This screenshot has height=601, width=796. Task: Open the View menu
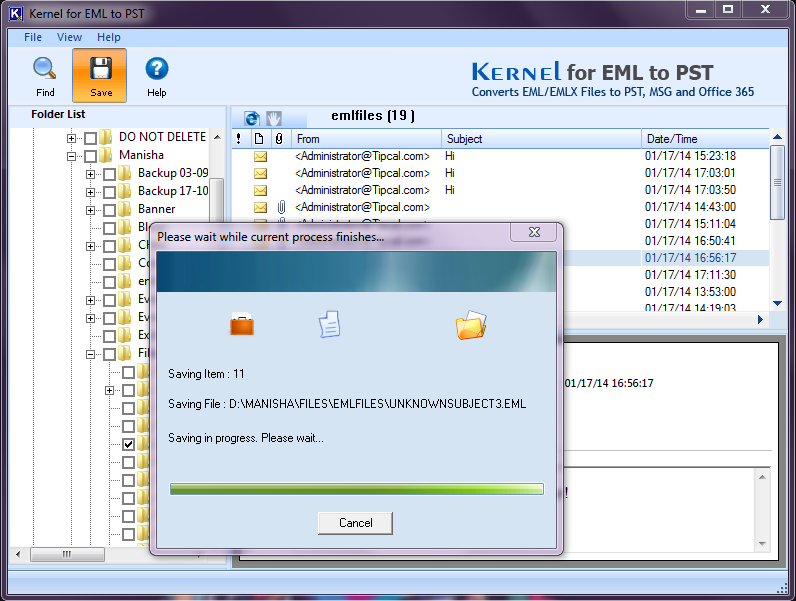69,37
